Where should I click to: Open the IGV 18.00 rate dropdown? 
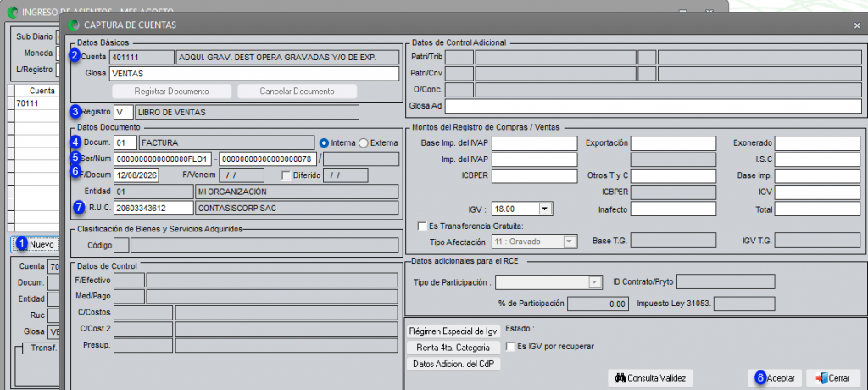[x=545, y=209]
